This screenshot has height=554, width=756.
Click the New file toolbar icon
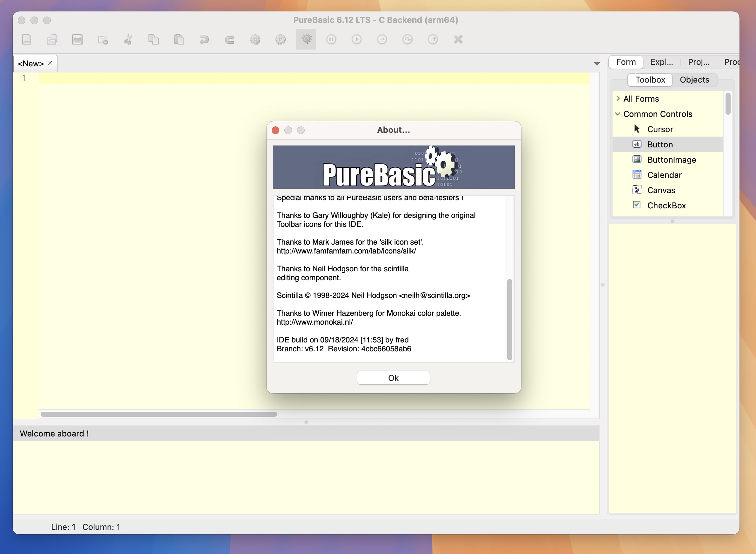pyautogui.click(x=27, y=40)
